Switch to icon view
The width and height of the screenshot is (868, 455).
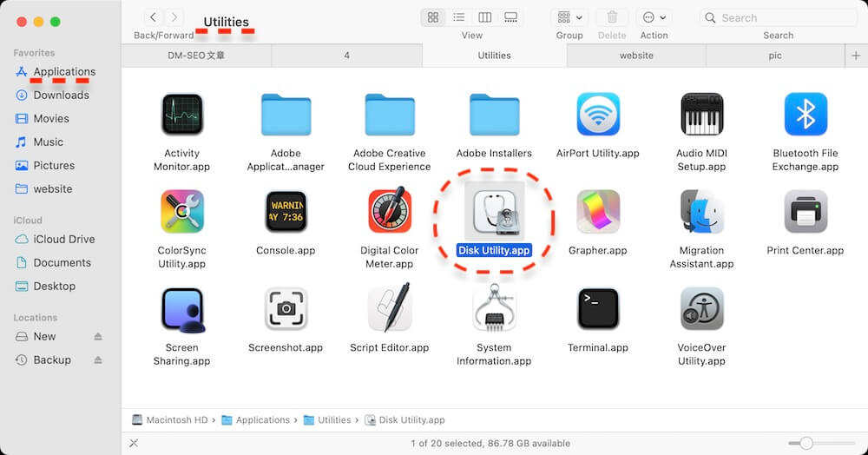click(x=433, y=17)
